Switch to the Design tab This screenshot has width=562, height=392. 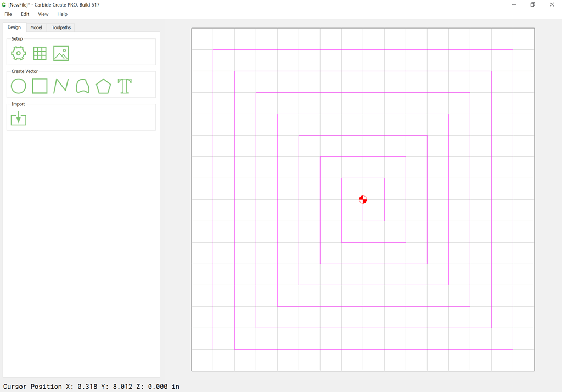(x=14, y=27)
